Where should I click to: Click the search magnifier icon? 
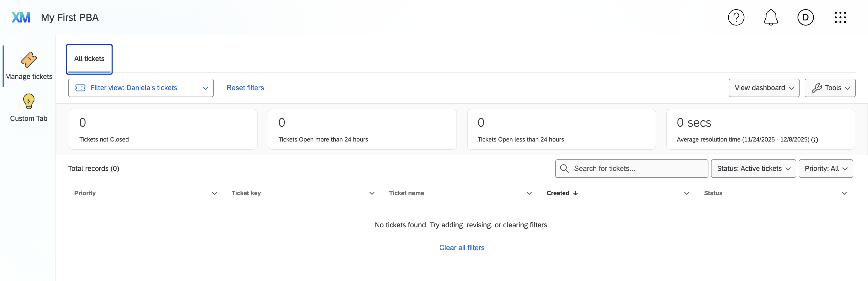point(564,168)
